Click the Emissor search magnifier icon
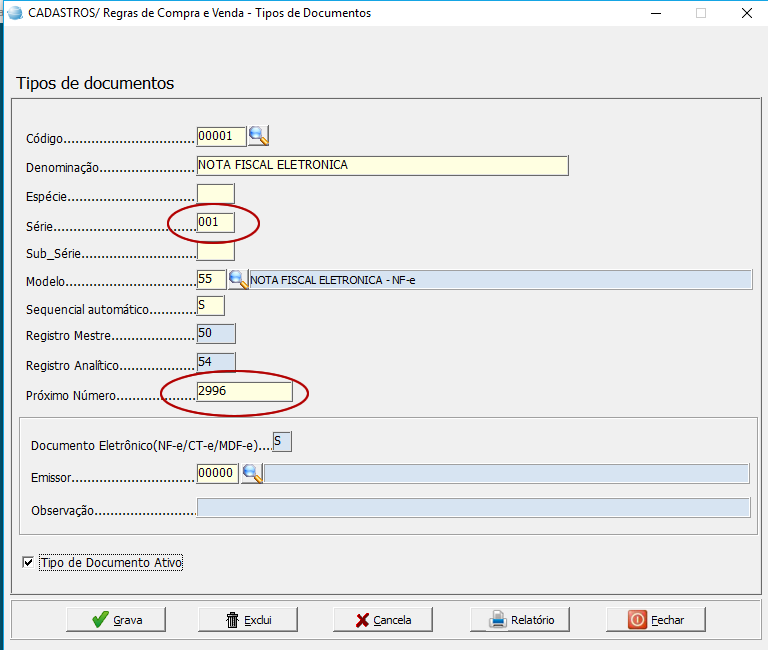The width and height of the screenshot is (768, 650). tap(252, 474)
